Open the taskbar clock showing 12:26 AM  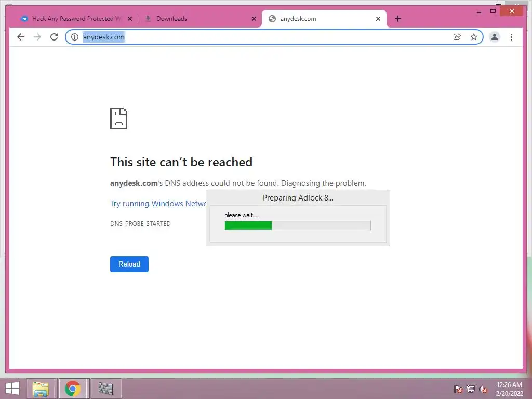(509, 389)
